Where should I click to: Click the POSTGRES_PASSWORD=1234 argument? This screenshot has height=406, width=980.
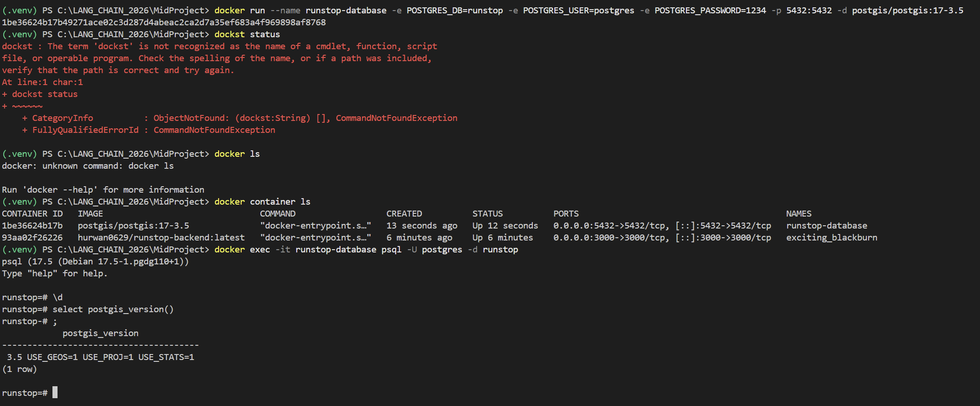pos(710,11)
